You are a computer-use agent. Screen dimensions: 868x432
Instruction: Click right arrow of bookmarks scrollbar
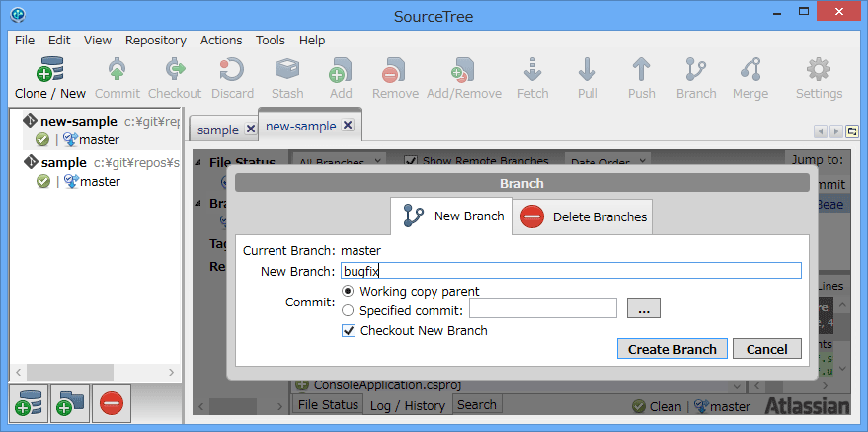point(172,372)
